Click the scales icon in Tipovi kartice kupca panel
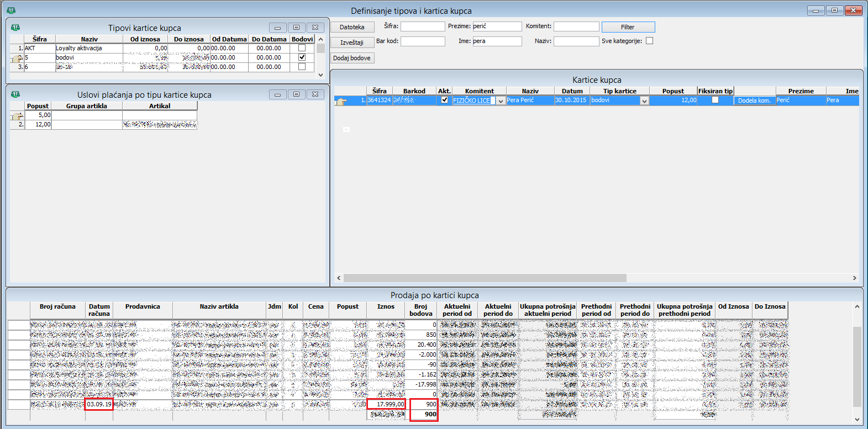 click(x=15, y=28)
